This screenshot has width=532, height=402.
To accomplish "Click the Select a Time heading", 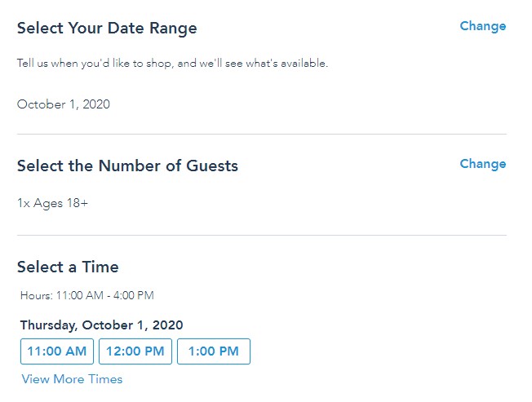I will (x=68, y=267).
